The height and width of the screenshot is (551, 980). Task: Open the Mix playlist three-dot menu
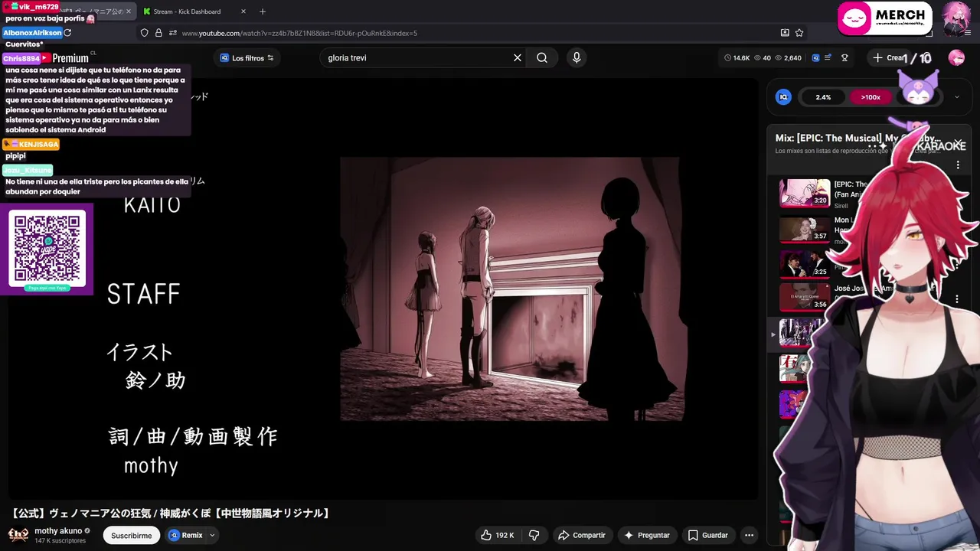click(957, 165)
